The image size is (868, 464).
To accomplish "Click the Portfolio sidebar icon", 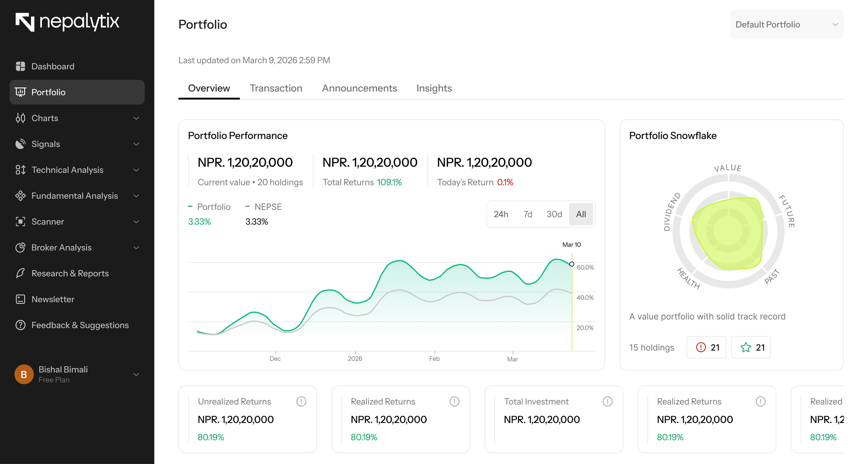I will coord(21,92).
